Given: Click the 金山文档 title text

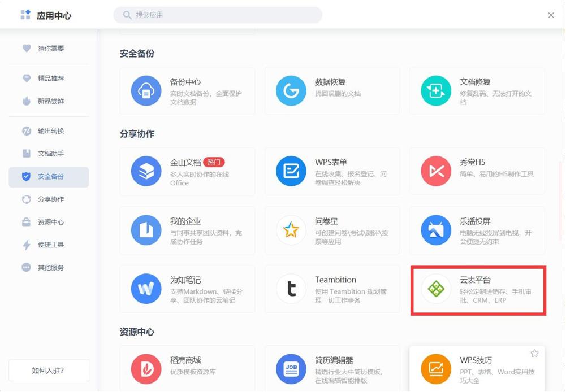Looking at the screenshot, I should tap(185, 162).
